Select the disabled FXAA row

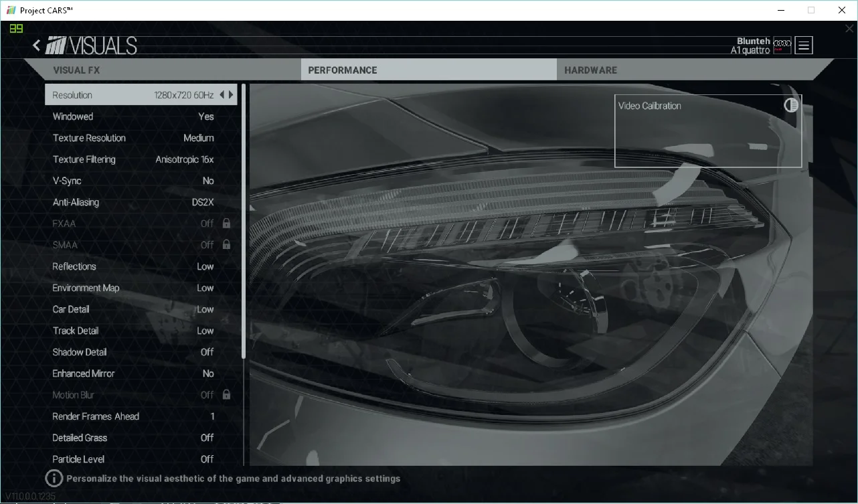pos(141,224)
